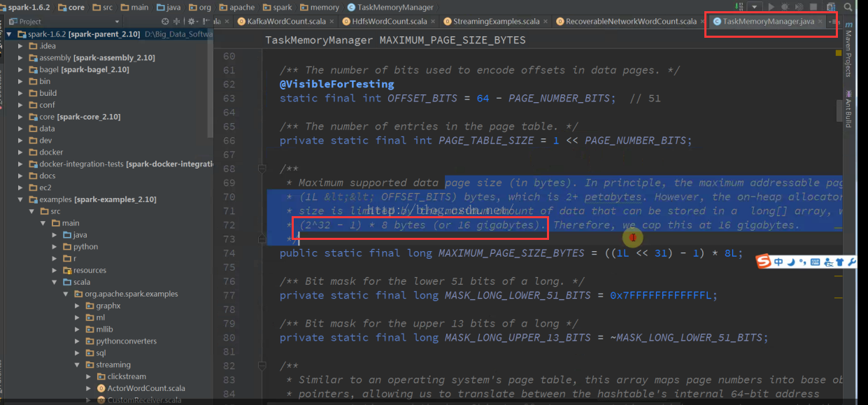Collapse the spark-1.6.2 root project node
Screen dimensions: 868x405
click(x=9, y=34)
